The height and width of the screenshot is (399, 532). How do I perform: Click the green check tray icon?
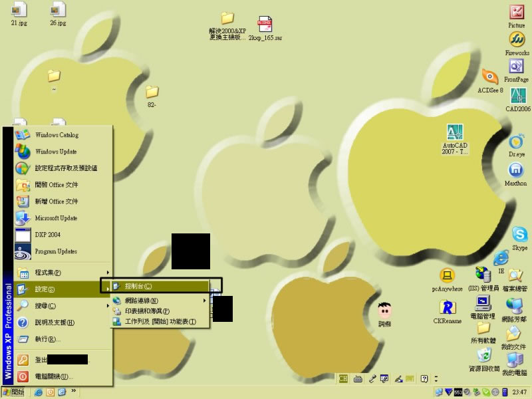486,392
